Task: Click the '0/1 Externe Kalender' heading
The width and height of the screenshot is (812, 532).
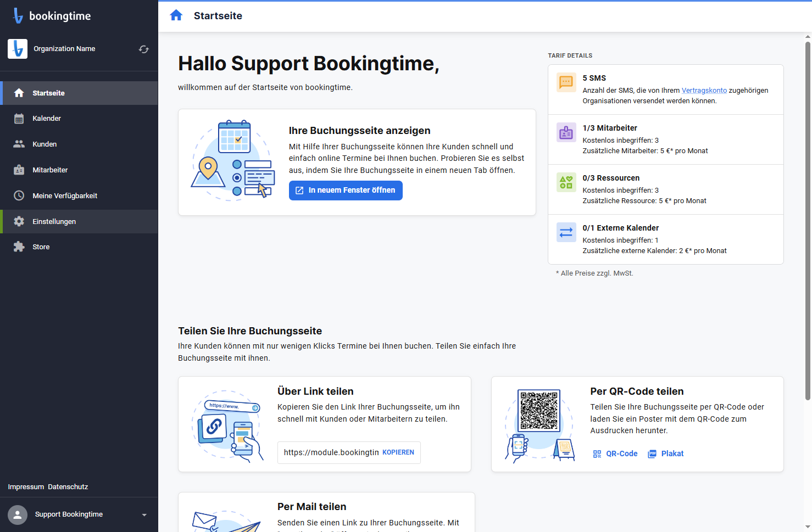Action: click(621, 228)
